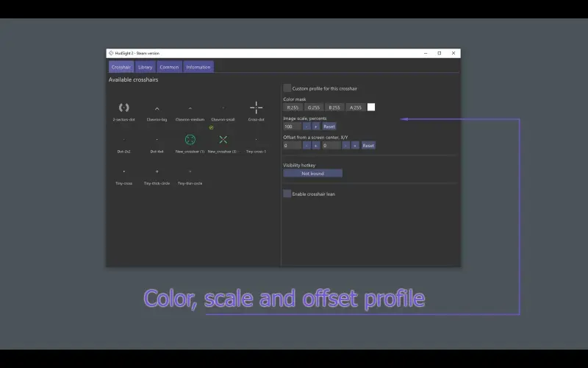Choose the Tiny-thick-circle crosshair
This screenshot has width=588, height=368.
click(157, 172)
